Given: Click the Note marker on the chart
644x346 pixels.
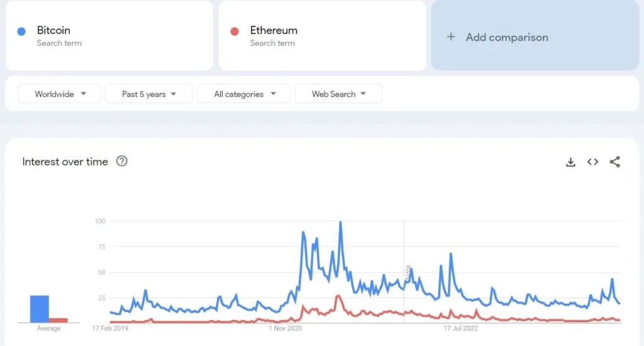Looking at the screenshot, I should click(x=408, y=271).
